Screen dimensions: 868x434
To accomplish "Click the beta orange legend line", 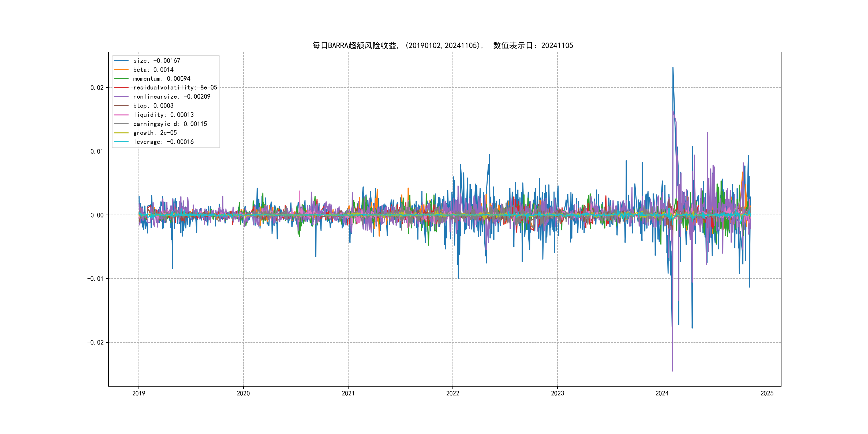I will click(x=121, y=70).
